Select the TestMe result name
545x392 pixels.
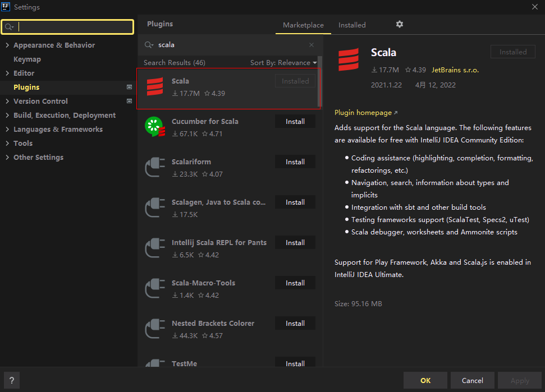tap(184, 363)
